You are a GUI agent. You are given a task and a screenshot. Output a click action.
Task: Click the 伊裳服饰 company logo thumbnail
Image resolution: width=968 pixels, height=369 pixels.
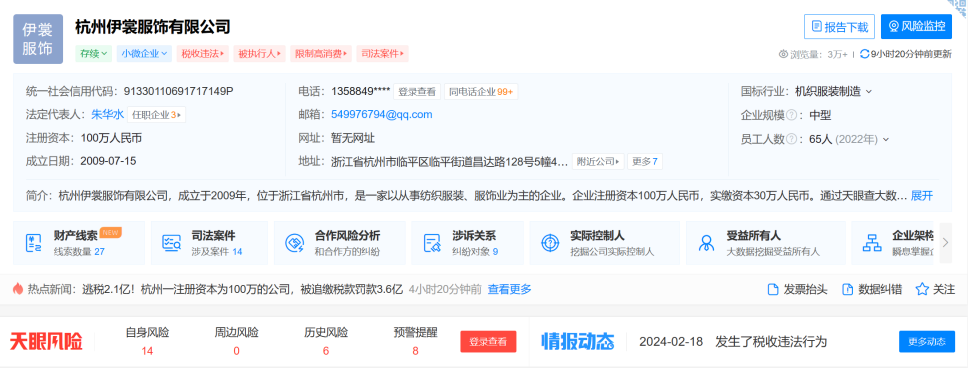tap(38, 39)
